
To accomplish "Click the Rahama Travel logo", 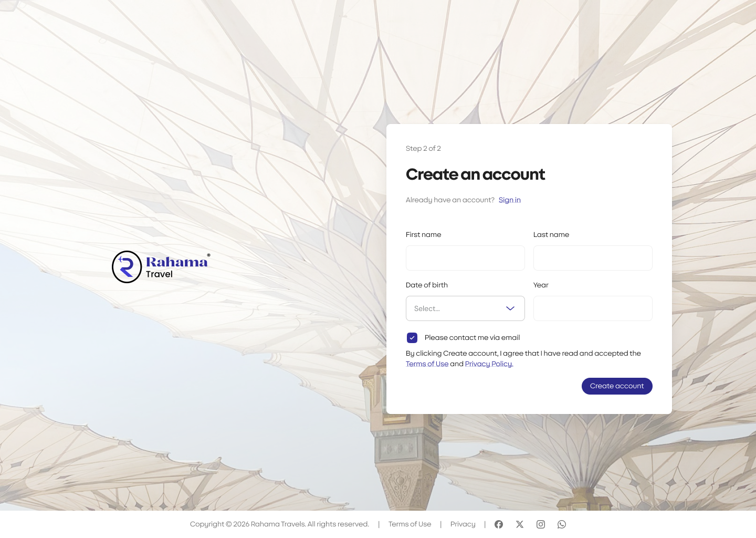I will (161, 267).
